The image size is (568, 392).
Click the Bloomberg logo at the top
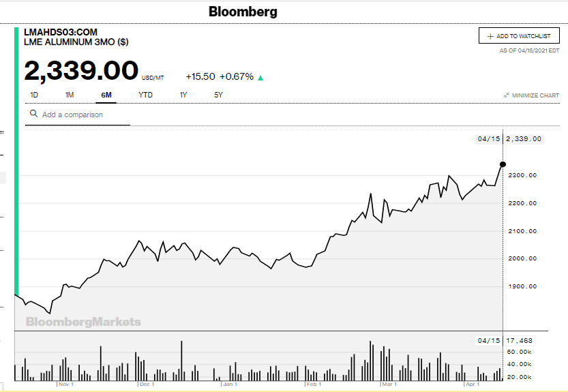coord(243,12)
